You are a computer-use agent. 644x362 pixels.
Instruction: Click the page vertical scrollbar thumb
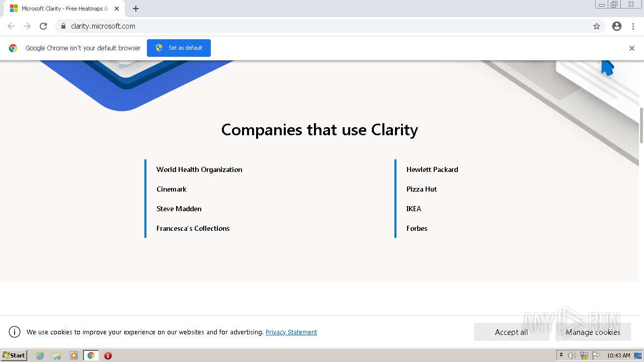pos(641,125)
